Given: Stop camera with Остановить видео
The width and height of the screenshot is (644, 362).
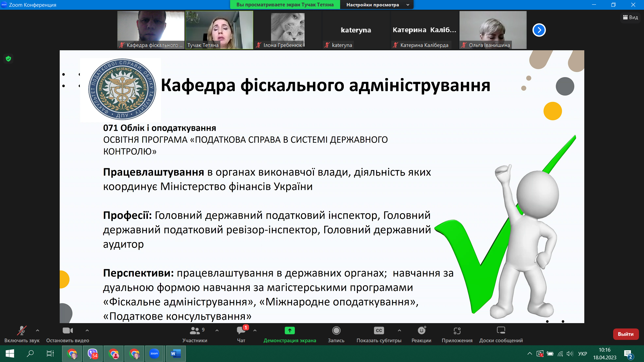Looking at the screenshot, I should pyautogui.click(x=68, y=335).
